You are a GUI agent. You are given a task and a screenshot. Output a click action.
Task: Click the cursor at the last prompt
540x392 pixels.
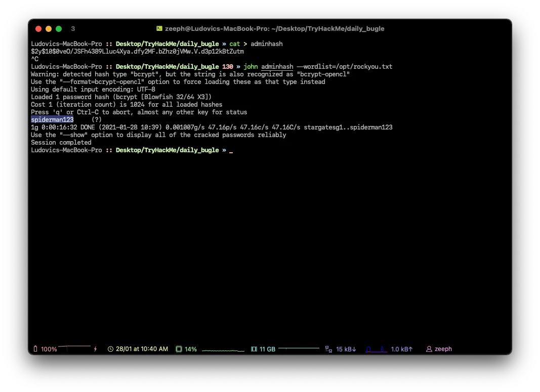click(x=231, y=151)
